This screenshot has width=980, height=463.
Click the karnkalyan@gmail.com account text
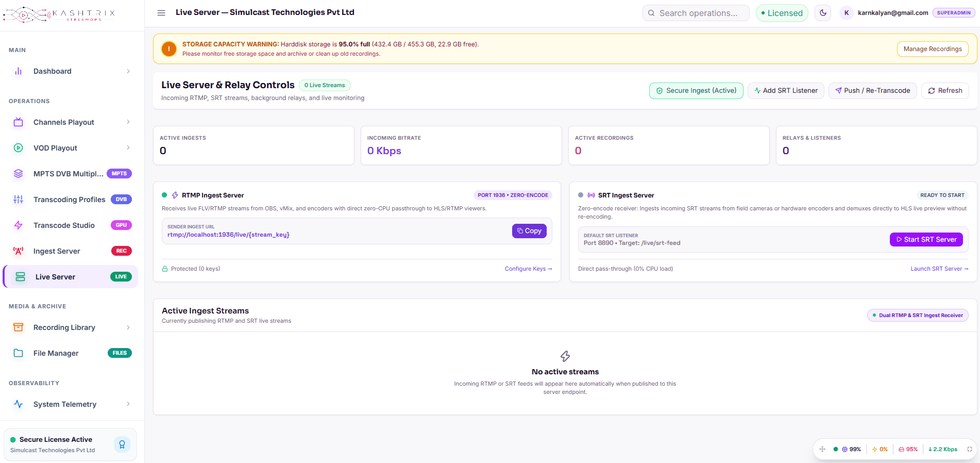click(x=893, y=13)
